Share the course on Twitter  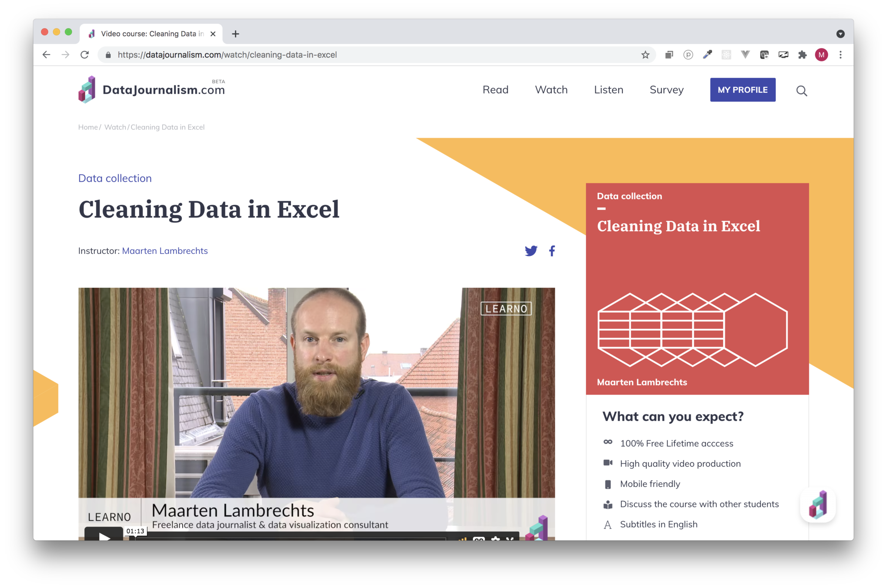530,251
